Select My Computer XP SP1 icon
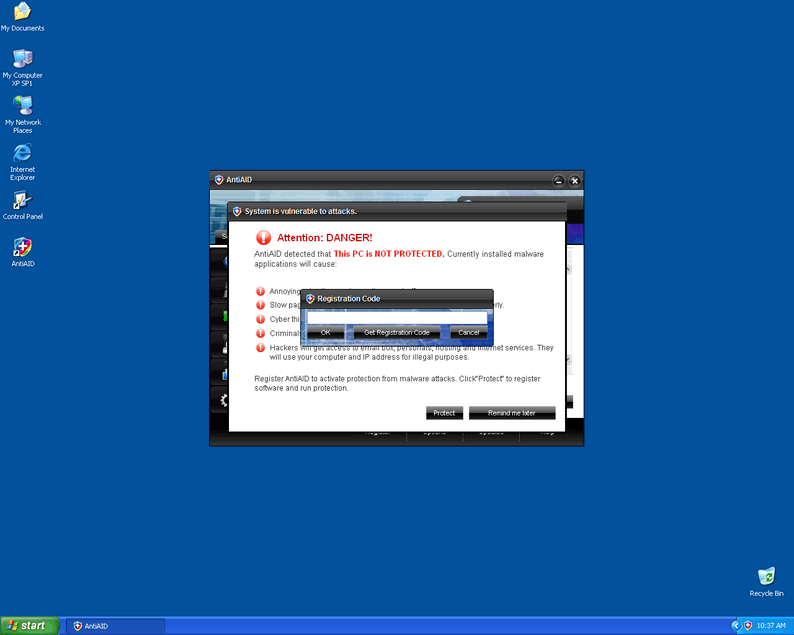Image resolution: width=794 pixels, height=635 pixels. click(x=22, y=59)
